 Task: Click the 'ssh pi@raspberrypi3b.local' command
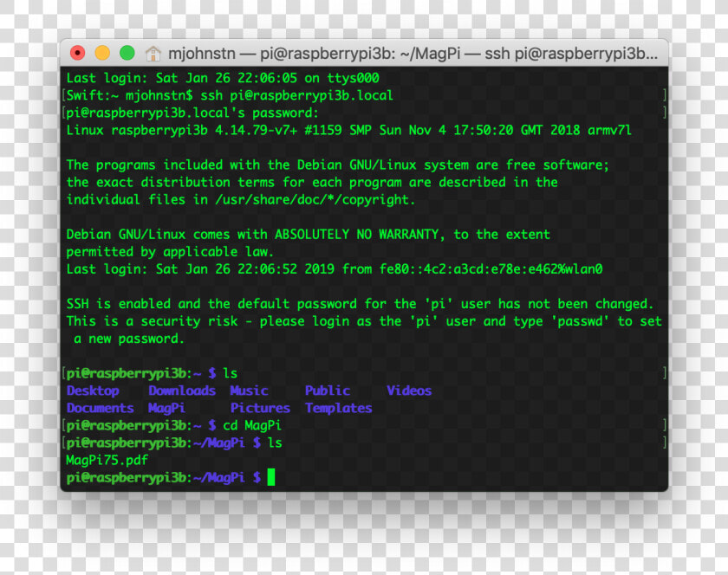pyautogui.click(x=297, y=95)
